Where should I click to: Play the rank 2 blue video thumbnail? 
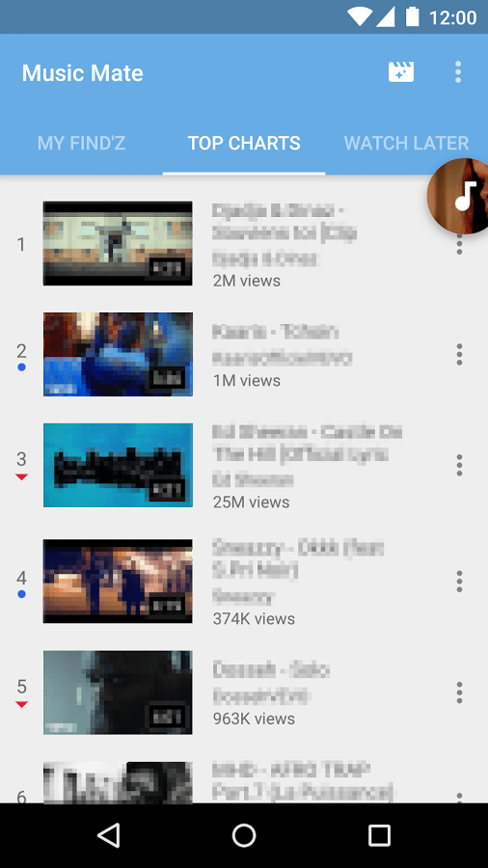(x=118, y=354)
